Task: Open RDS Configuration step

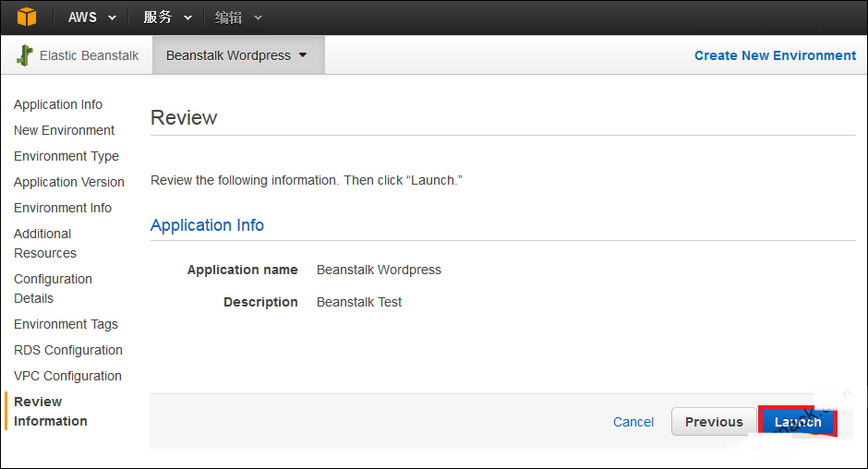Action: tap(68, 350)
